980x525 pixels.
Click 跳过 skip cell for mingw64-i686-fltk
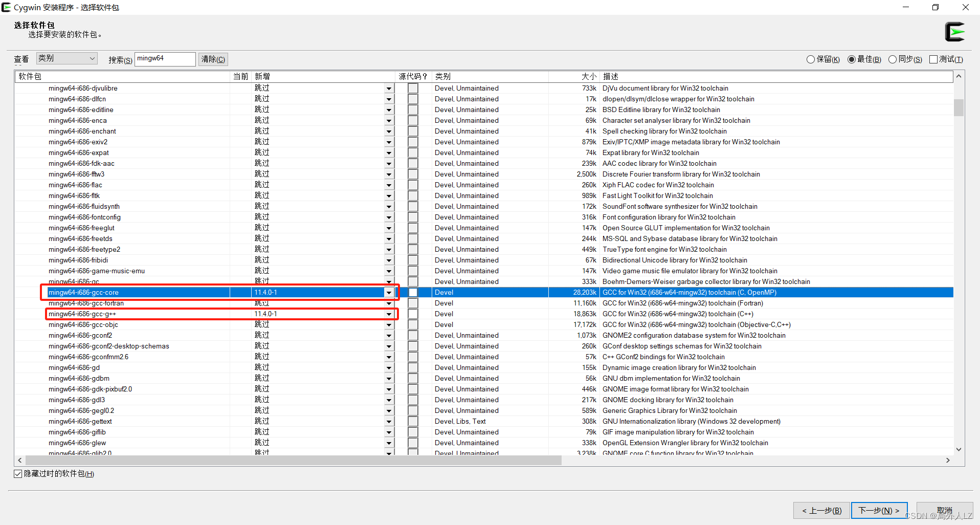[x=262, y=196]
